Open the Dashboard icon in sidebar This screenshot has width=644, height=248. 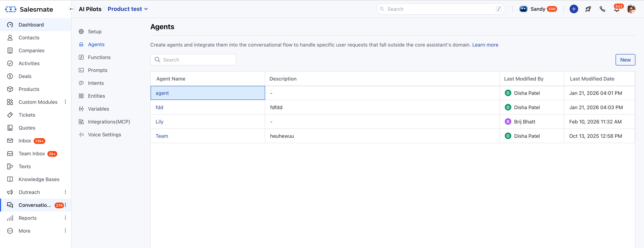pos(10,25)
